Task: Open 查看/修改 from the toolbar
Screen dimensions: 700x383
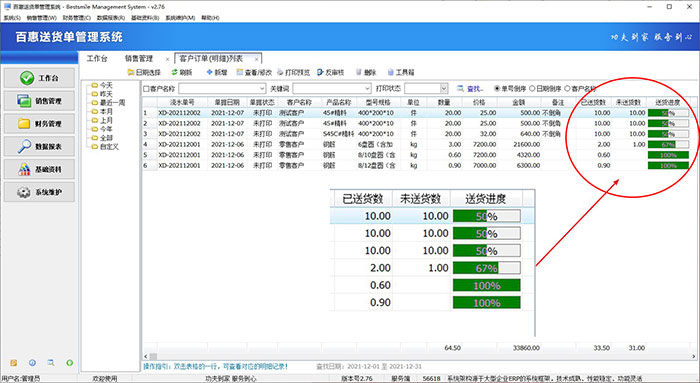Action: 254,72
